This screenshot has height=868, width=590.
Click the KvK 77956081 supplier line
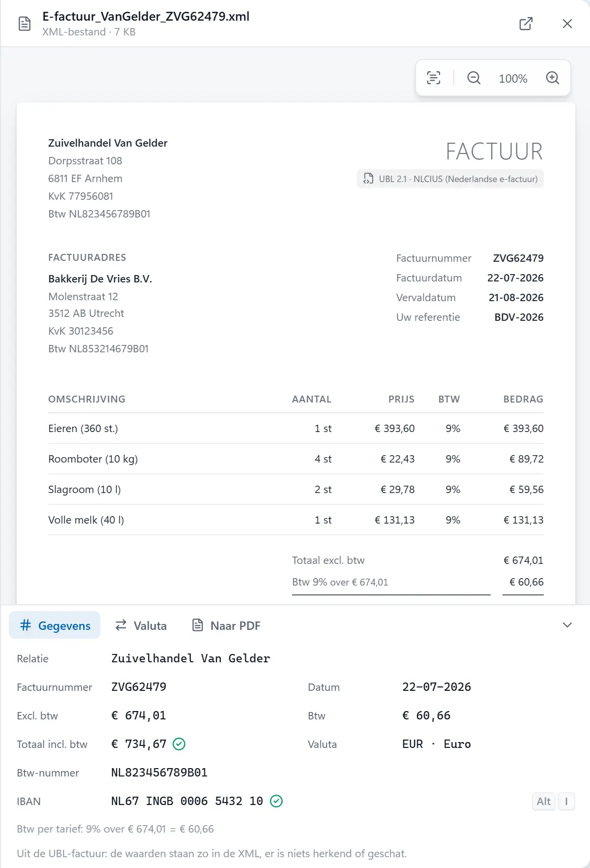81,196
